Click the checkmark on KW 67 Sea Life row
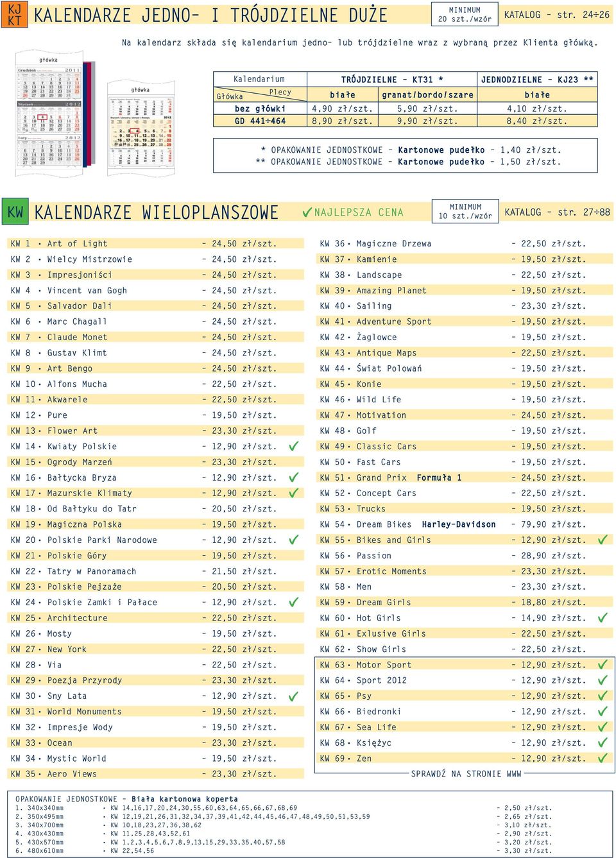 603,727
